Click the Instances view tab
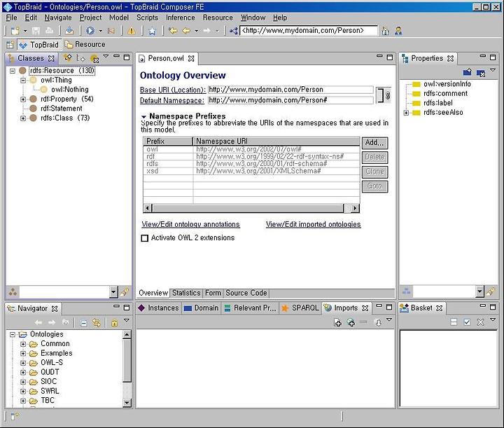Image resolution: width=504 pixels, height=428 pixels. [x=158, y=308]
